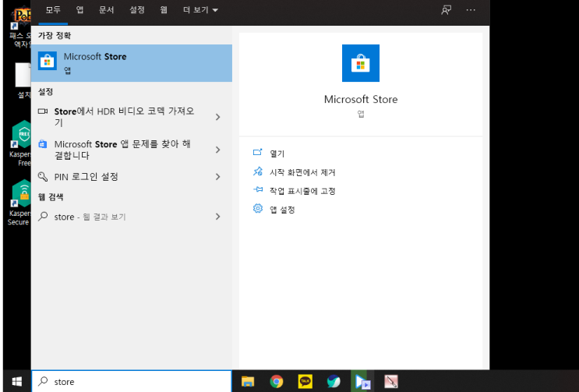579x392 pixels.
Task: Open the 더 보기 dropdown
Action: (200, 10)
